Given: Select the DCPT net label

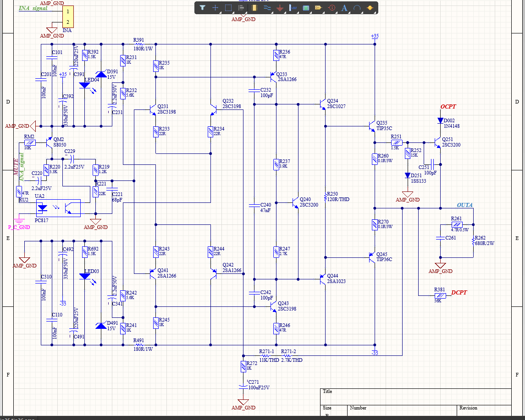Looking at the screenshot, I should (x=459, y=293).
